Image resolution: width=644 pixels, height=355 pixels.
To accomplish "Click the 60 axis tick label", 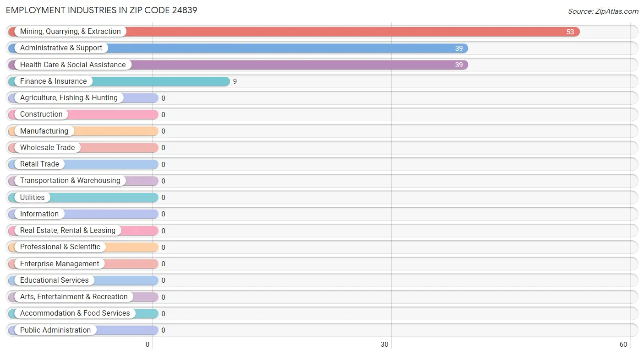I will [x=623, y=344].
